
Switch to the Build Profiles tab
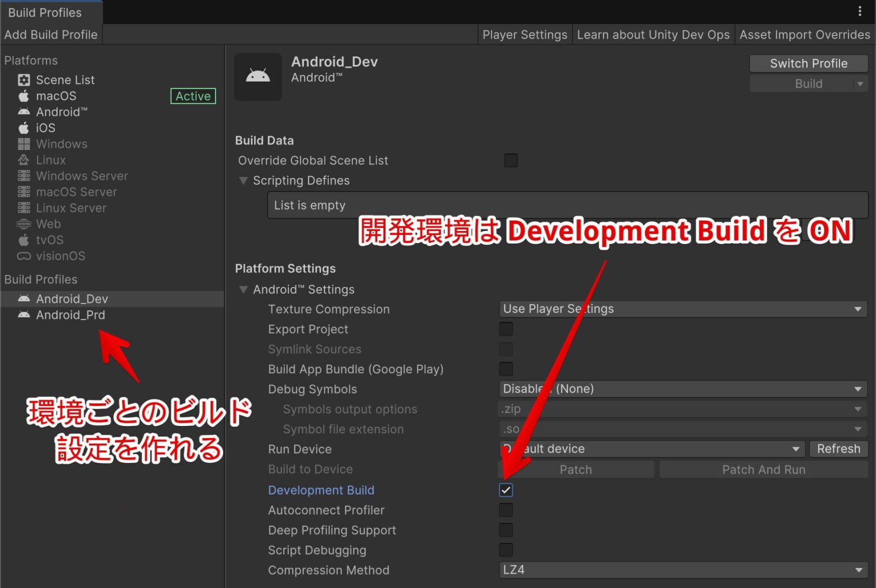tap(44, 12)
